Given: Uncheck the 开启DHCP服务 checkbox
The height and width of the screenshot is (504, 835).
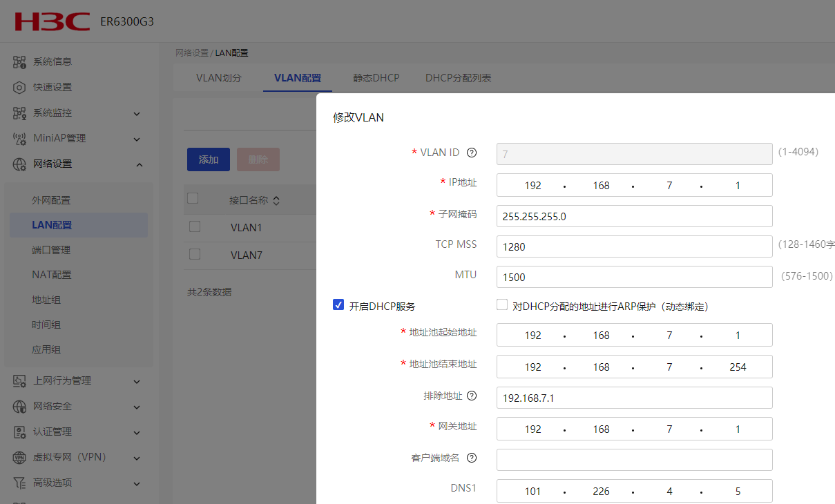Looking at the screenshot, I should (x=338, y=305).
